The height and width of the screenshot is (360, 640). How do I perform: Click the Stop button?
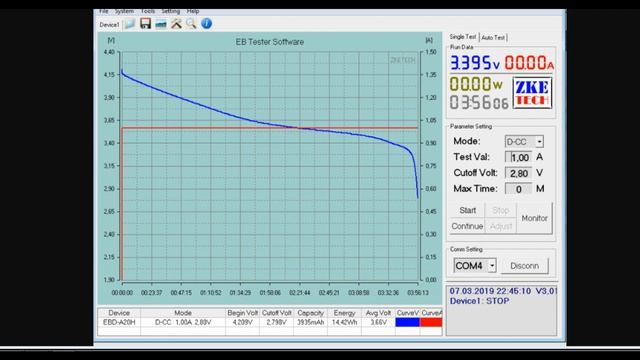(x=501, y=211)
